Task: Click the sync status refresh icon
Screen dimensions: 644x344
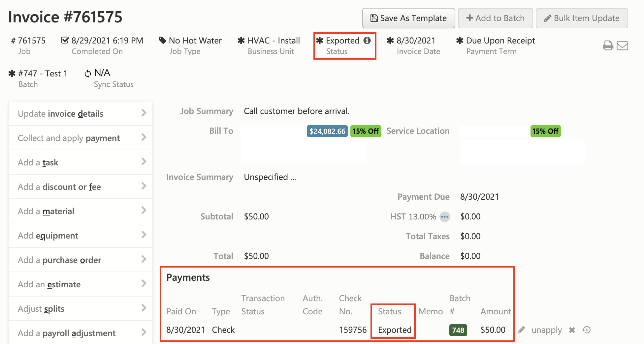Action: pos(87,73)
